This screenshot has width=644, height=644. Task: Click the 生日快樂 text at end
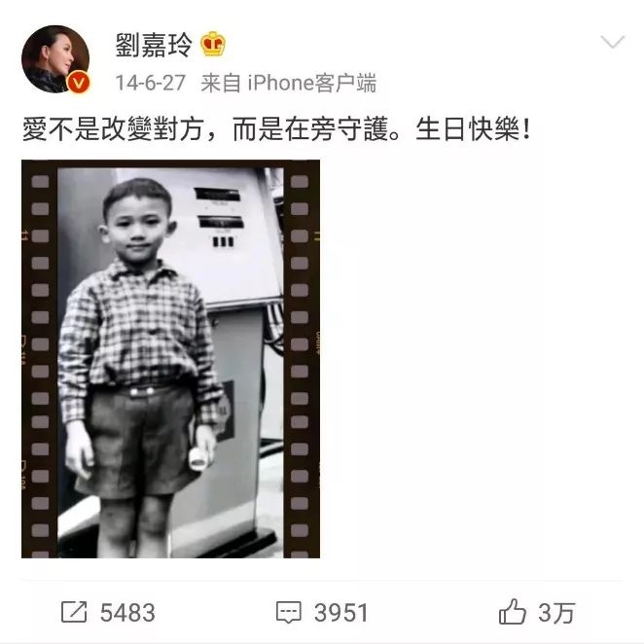tap(468, 129)
